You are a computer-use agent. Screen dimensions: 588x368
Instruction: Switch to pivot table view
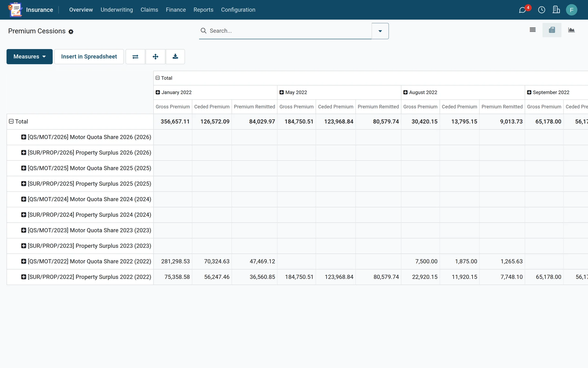point(552,30)
